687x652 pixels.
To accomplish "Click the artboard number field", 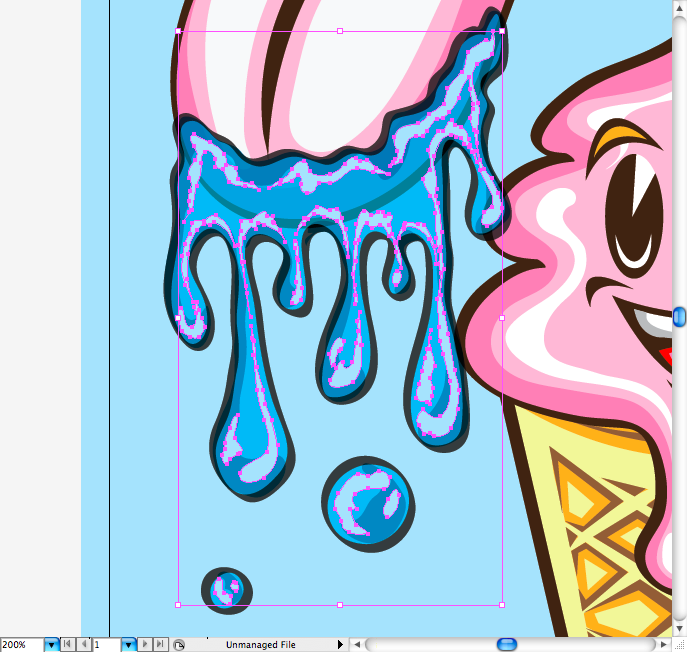I will pos(106,645).
